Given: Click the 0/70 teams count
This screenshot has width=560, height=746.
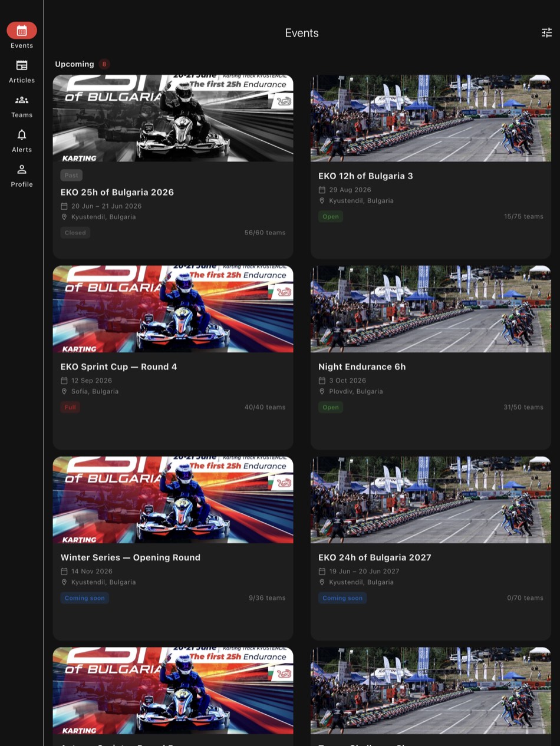Looking at the screenshot, I should pyautogui.click(x=525, y=598).
